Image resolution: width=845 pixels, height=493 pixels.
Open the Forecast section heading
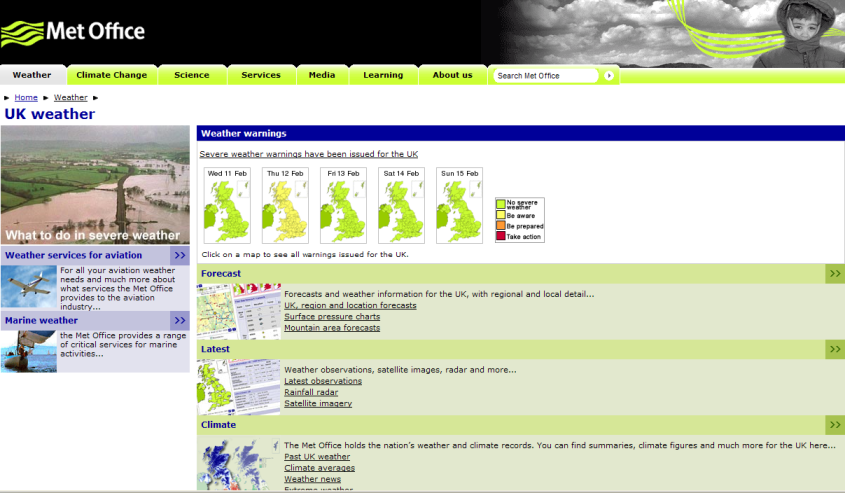(x=221, y=274)
